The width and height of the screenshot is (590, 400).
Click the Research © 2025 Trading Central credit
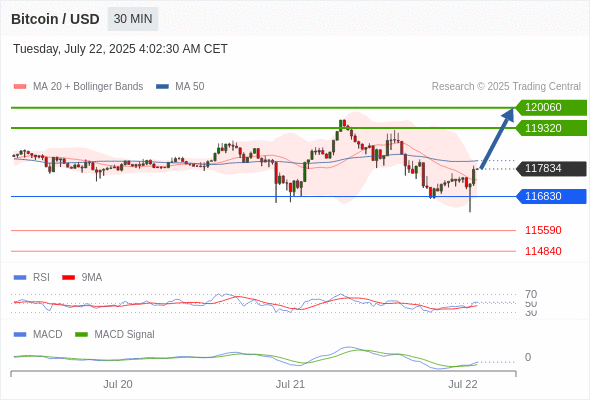pyautogui.click(x=506, y=87)
